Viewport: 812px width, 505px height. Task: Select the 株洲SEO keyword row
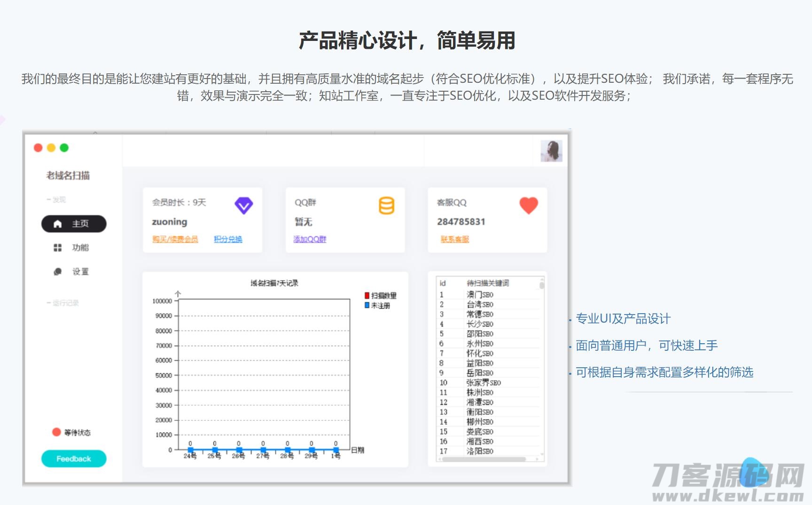coord(488,393)
